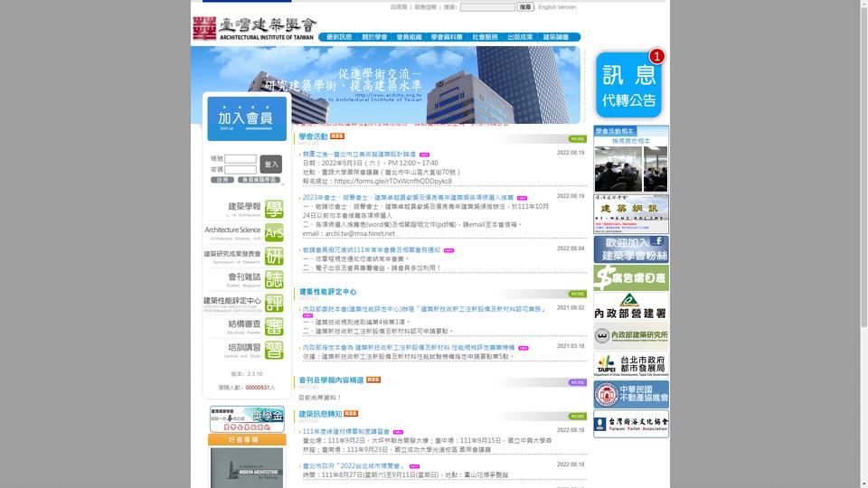Focus the 帳號 account input field

pos(241,159)
